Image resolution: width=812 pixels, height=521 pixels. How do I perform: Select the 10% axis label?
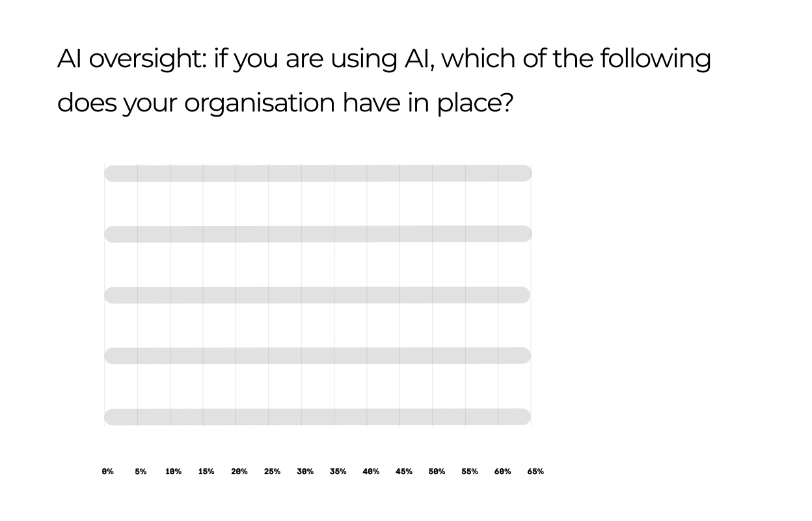pos(173,471)
